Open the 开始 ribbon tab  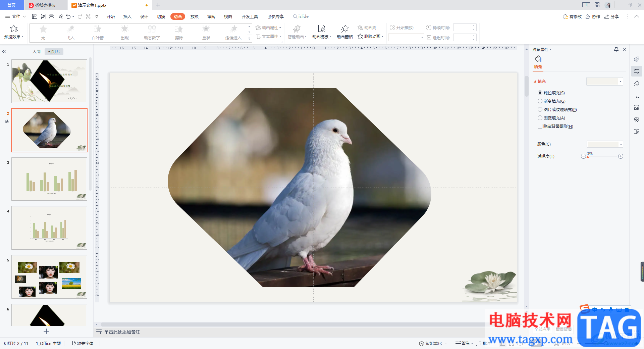coord(111,16)
